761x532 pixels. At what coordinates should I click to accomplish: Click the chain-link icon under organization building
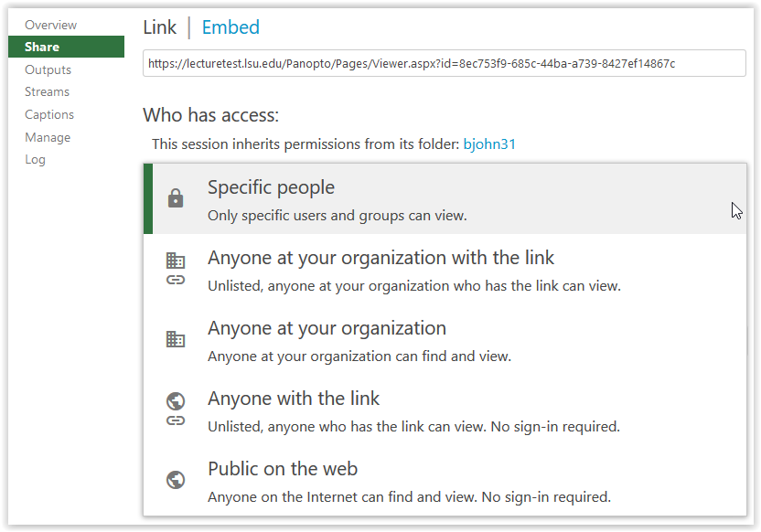pos(176,280)
